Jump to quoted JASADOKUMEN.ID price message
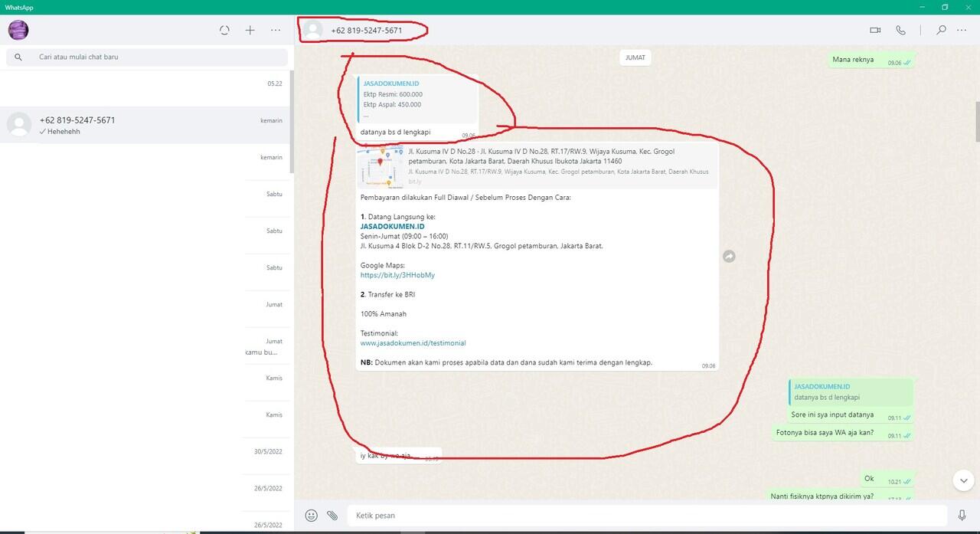The image size is (980, 534). [417, 99]
